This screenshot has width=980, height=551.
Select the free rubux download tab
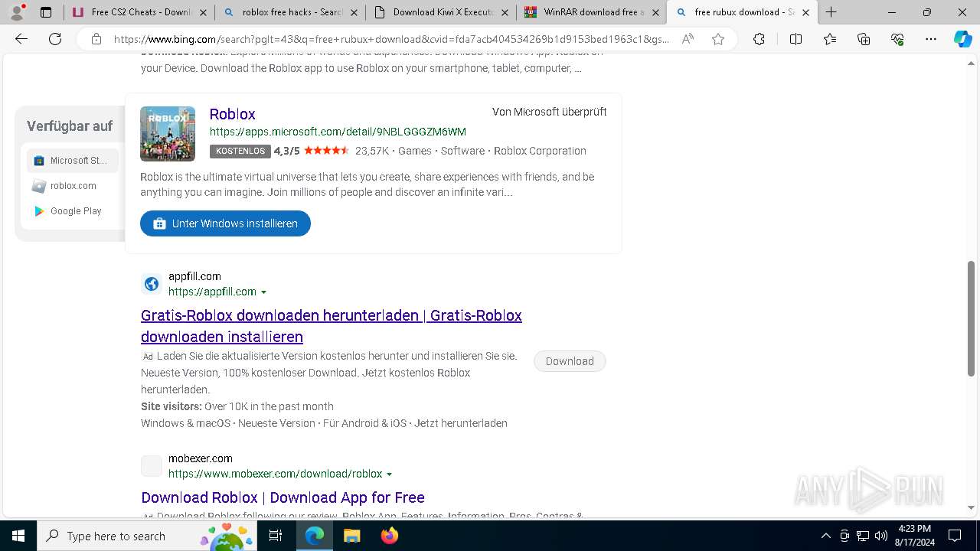[x=741, y=12]
